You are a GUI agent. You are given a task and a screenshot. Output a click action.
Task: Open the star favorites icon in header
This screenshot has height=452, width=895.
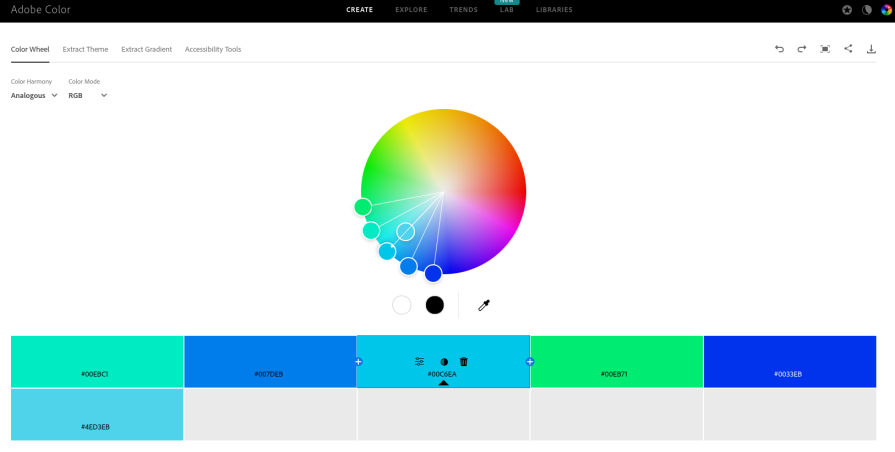[x=847, y=10]
